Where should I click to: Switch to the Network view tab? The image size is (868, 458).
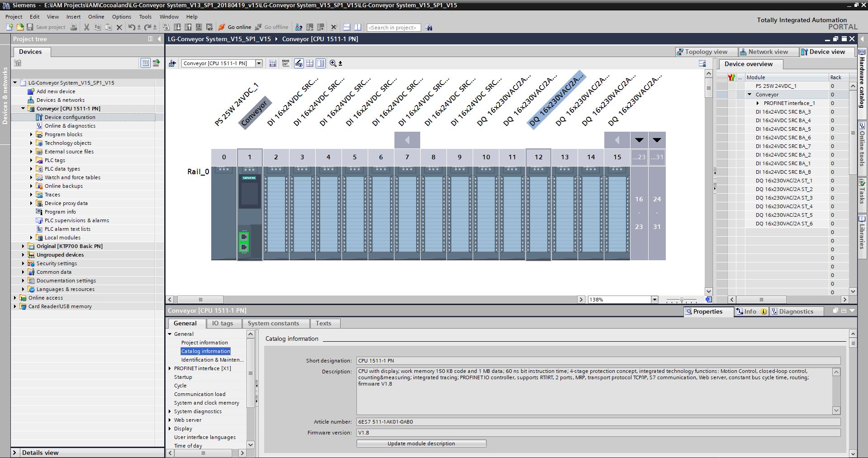click(768, 52)
